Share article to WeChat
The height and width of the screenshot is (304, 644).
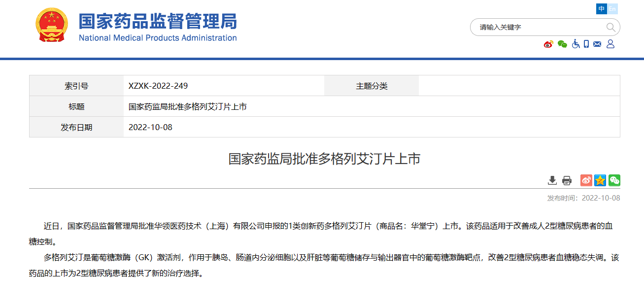click(614, 180)
